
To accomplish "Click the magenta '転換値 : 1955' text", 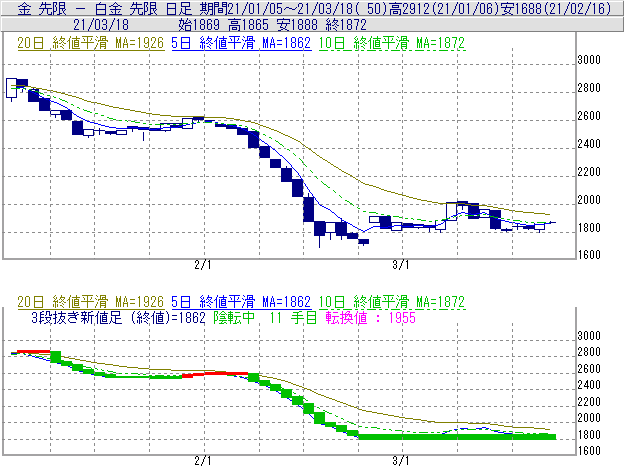I will pyautogui.click(x=370, y=318).
